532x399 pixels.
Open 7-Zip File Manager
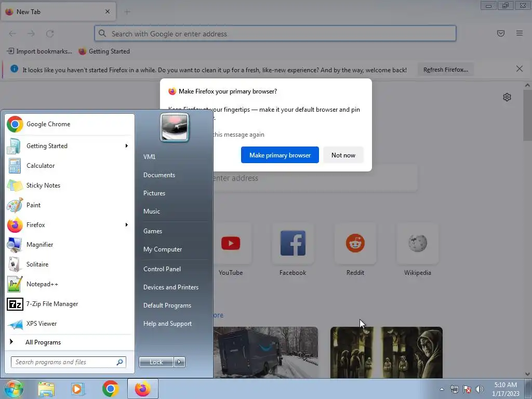(69, 303)
